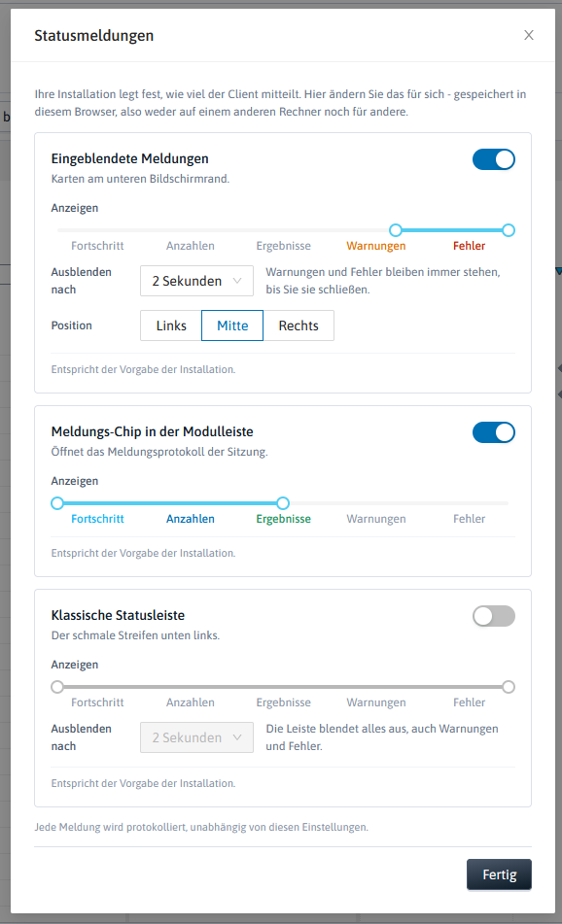Screen dimensions: 562x924
Task: Enable the Klassische Statusleiste switch
Action: coord(494,616)
